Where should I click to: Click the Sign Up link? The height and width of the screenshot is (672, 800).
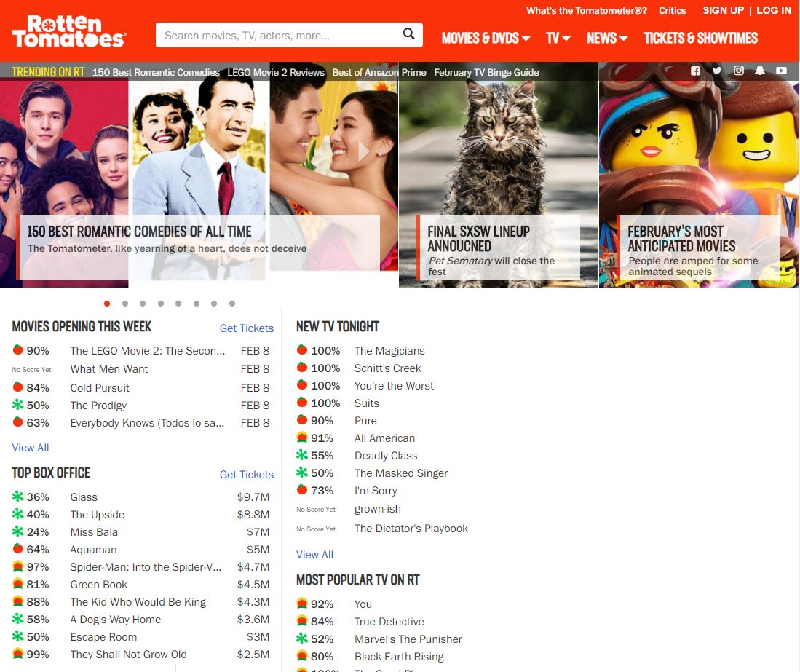[723, 10]
